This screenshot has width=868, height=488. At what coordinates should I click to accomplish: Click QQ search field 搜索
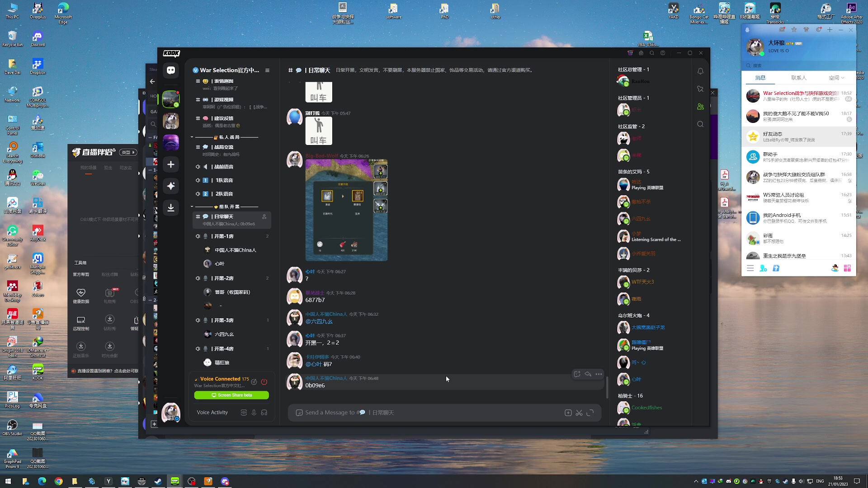(799, 66)
